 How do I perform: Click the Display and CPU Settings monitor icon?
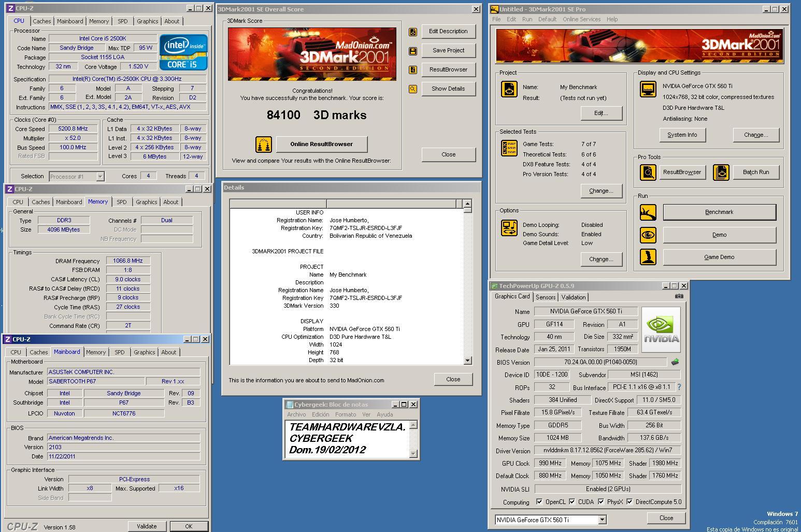[648, 89]
